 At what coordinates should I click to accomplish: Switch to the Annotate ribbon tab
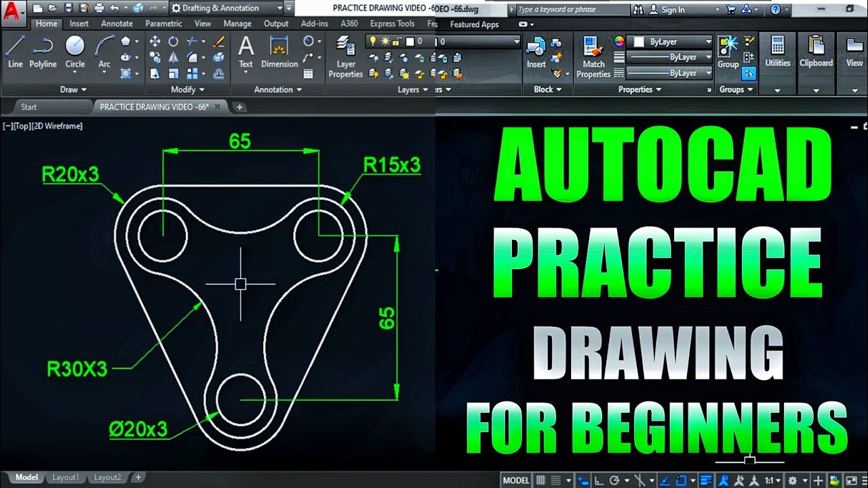pyautogui.click(x=117, y=24)
